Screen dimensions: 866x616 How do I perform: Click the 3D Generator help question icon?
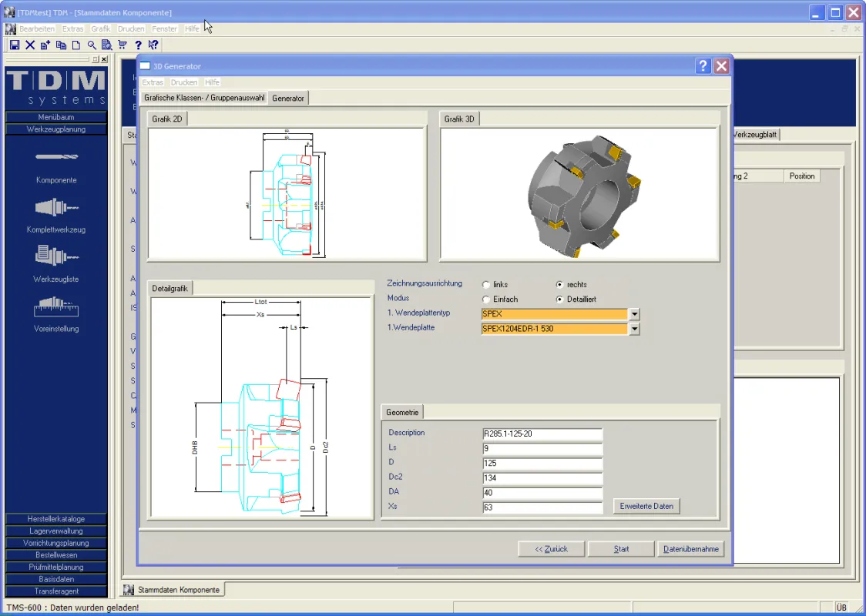click(703, 66)
